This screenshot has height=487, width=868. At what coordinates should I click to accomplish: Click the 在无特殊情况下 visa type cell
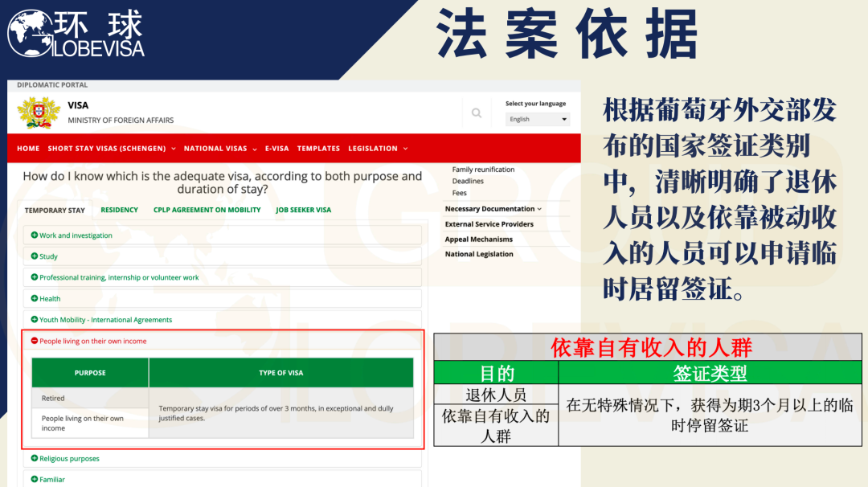pyautogui.click(x=710, y=415)
